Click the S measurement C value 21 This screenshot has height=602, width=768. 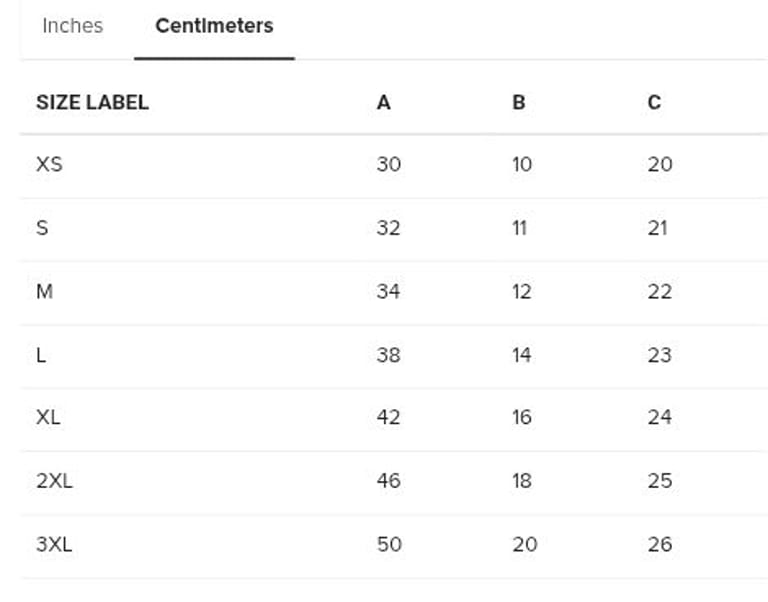[x=657, y=228]
